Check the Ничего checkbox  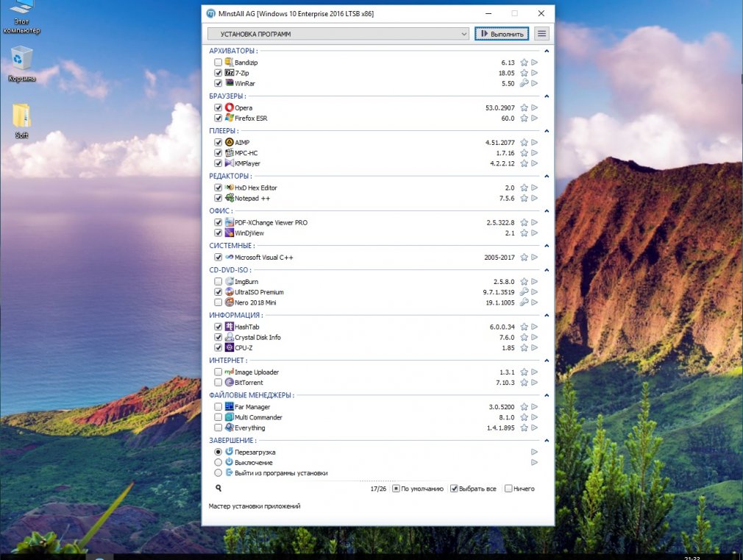(x=508, y=489)
